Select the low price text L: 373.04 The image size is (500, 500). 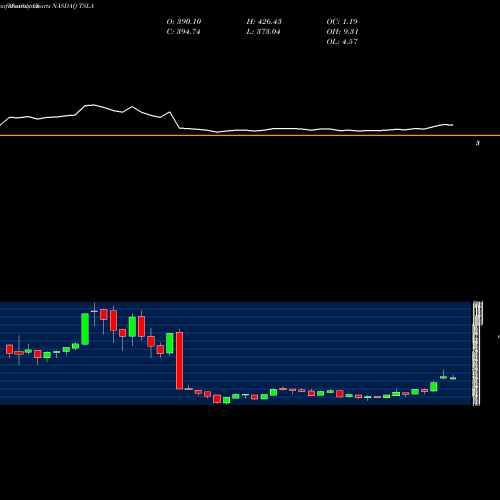click(x=263, y=32)
